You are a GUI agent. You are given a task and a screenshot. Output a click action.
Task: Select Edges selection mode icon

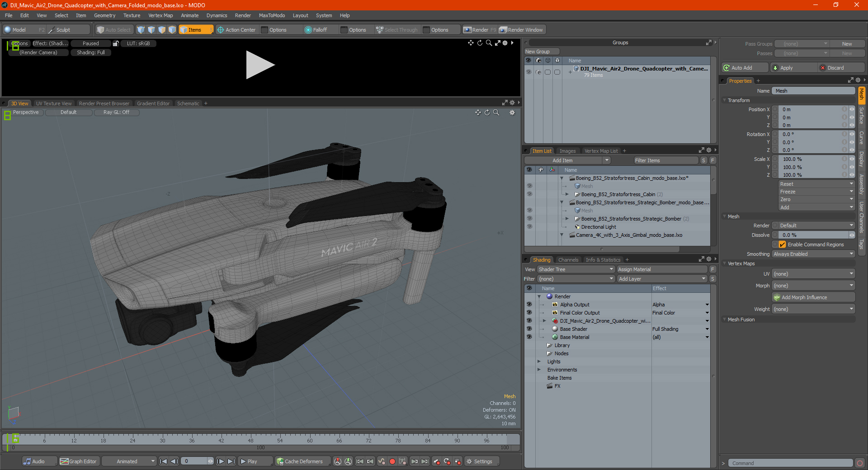(x=151, y=30)
